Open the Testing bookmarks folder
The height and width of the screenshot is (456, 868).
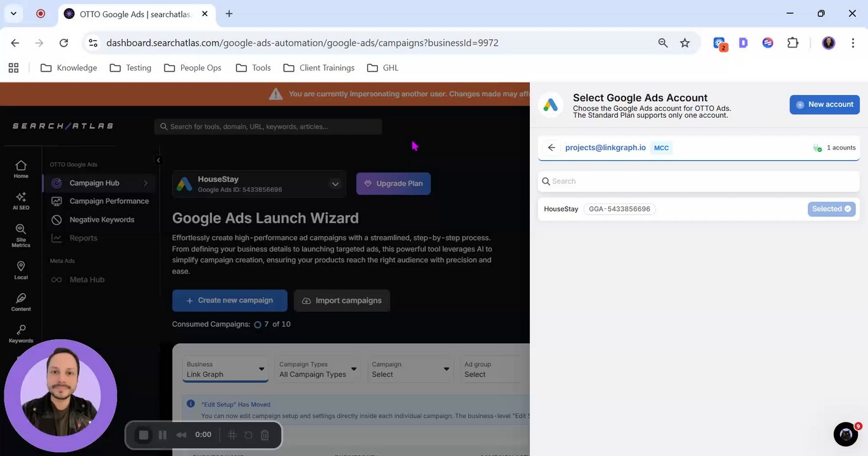[x=130, y=68]
